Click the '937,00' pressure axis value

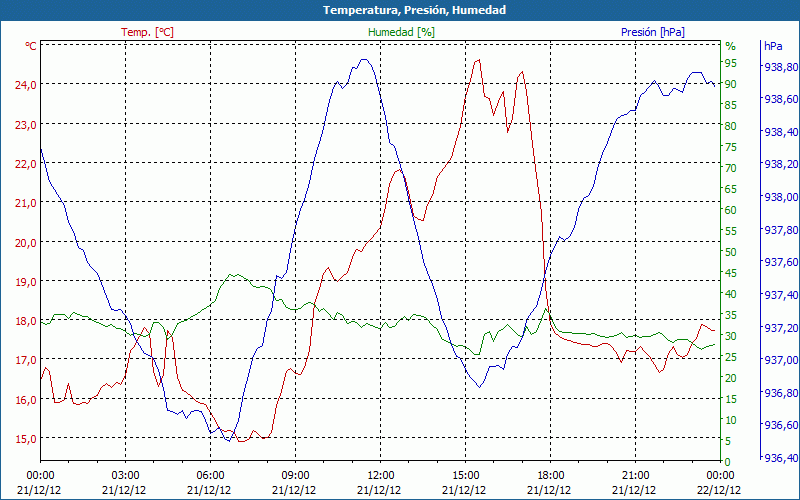779,360
